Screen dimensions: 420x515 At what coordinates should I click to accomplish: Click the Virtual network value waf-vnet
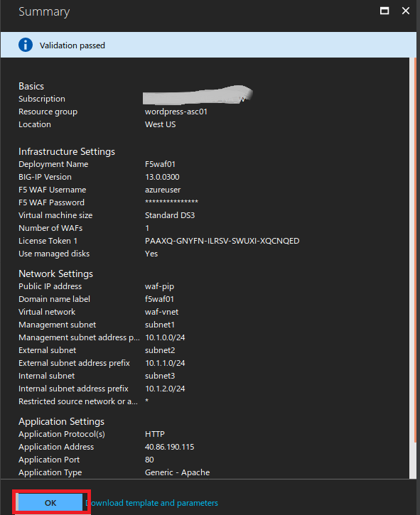tap(162, 312)
